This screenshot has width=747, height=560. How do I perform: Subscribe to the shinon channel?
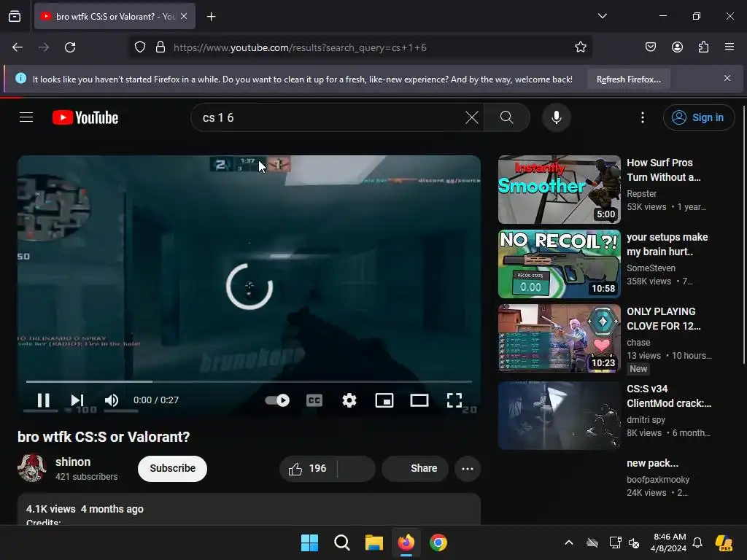172,469
